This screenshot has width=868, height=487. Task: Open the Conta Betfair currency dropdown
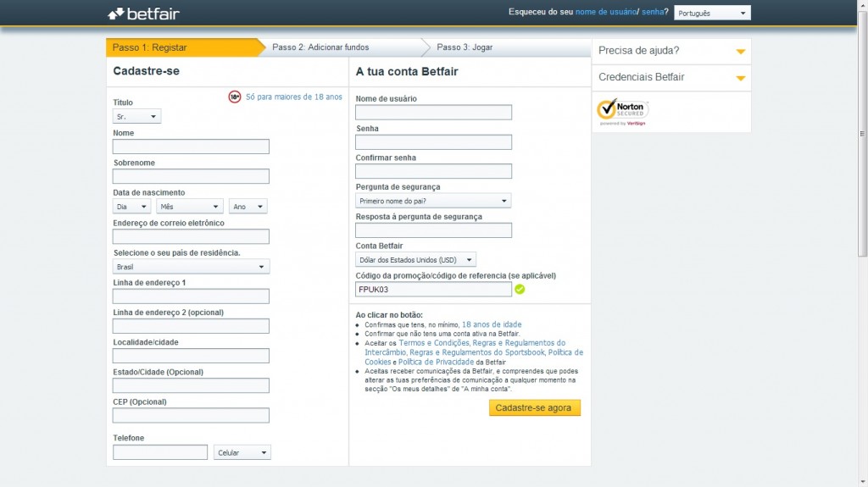415,259
